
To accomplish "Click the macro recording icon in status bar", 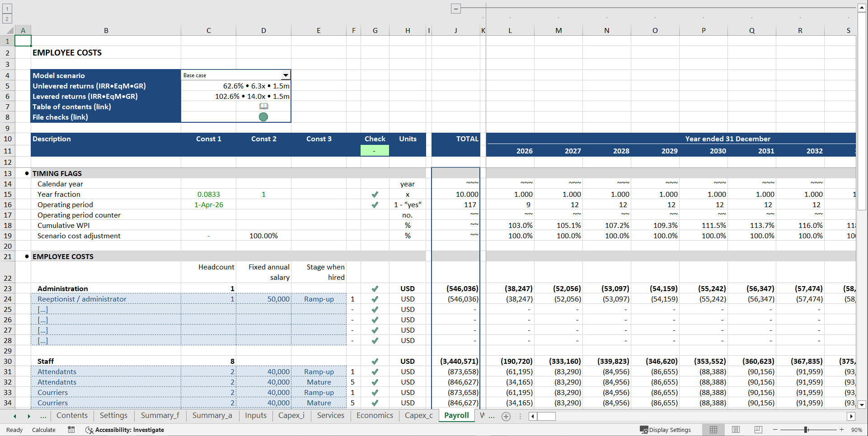I will point(71,430).
